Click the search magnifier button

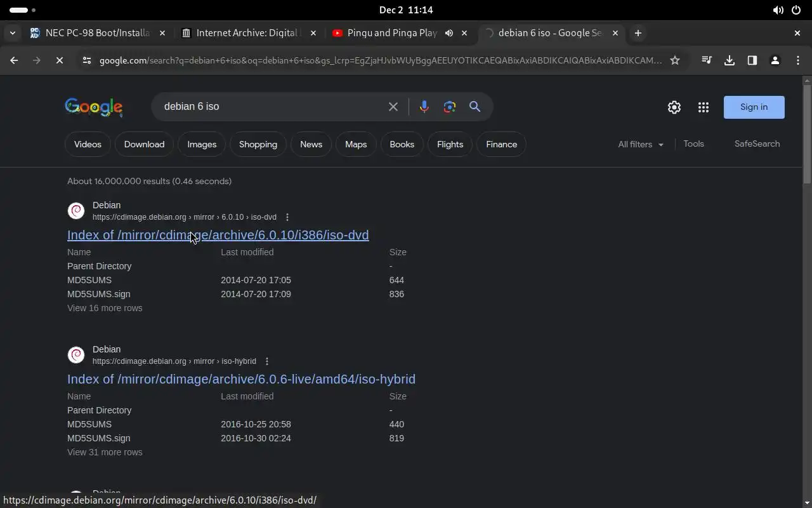475,107
